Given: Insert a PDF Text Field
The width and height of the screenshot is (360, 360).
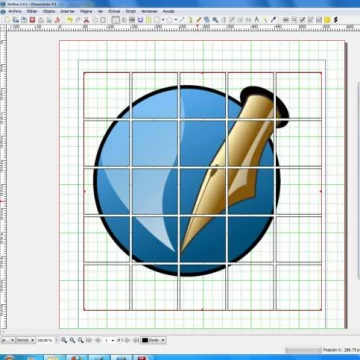Looking at the screenshot, I should click(294, 20).
